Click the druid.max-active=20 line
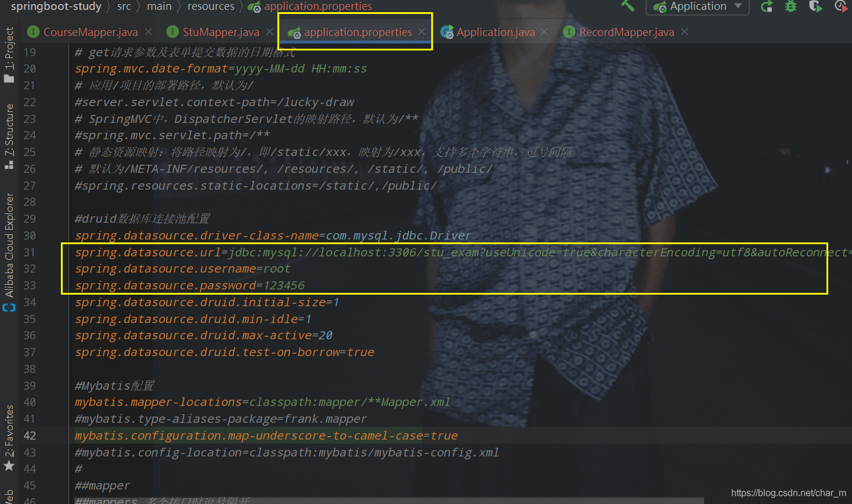852x504 pixels. point(204,335)
